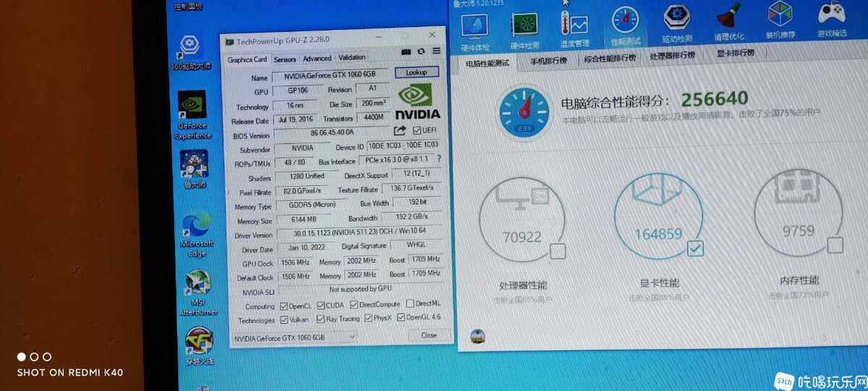Toggle the Ray Tracing checkbox
Image resolution: width=868 pixels, height=391 pixels.
321,319
